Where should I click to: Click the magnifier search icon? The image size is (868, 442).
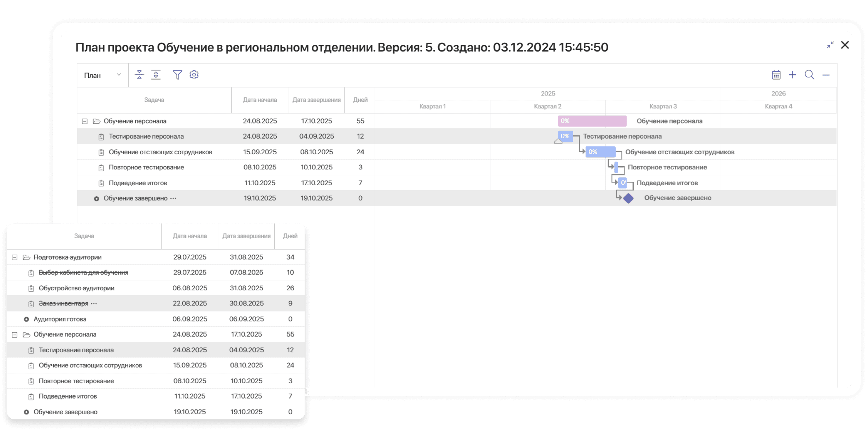809,75
